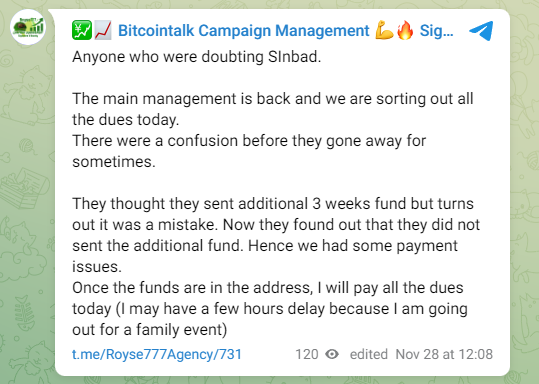Click the 'Anyone who were doubting SInbad.' line
Image resolution: width=539 pixels, height=384 pixels.
point(197,57)
